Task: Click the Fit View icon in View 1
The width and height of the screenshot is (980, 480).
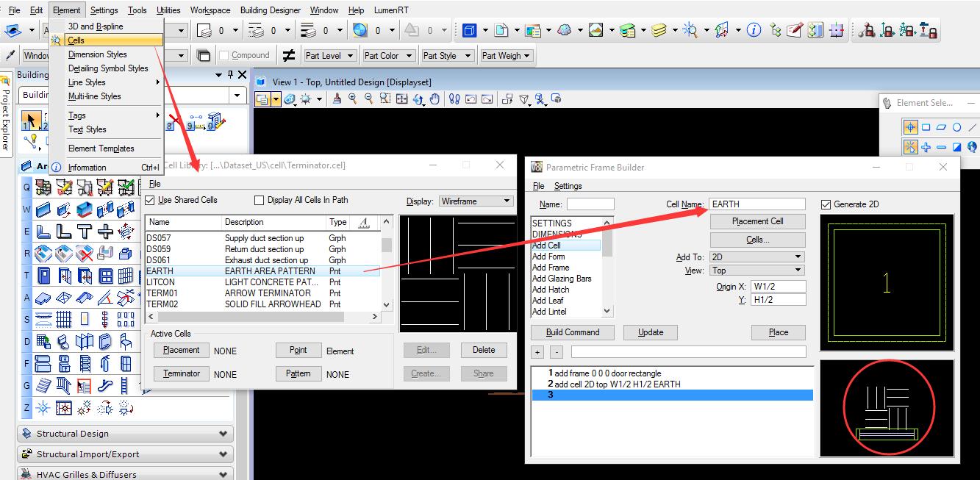Action: (x=402, y=99)
